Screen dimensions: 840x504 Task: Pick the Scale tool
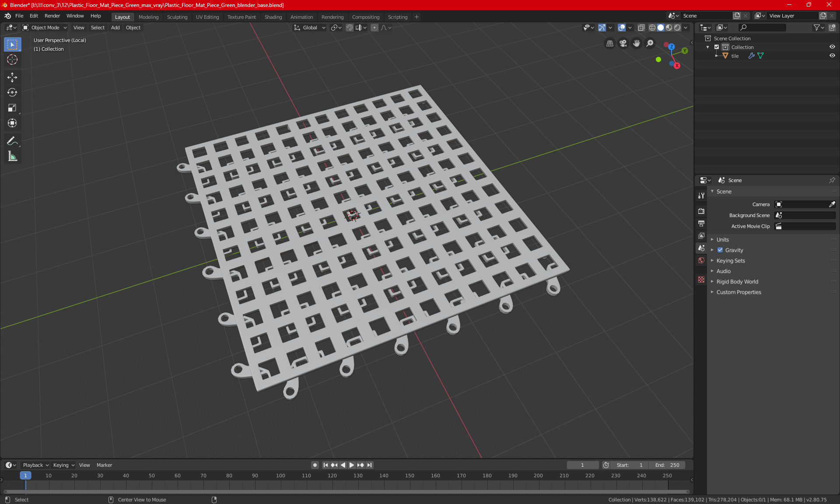12,108
